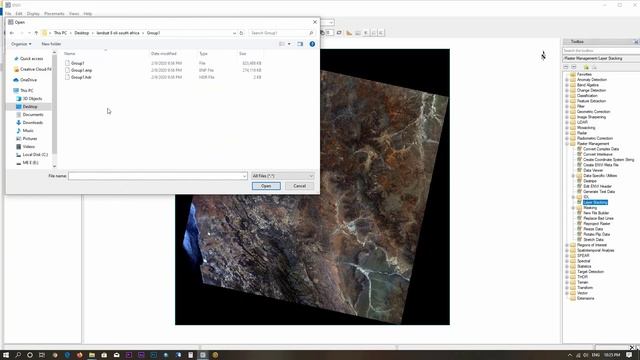Click the New folder button

(51, 44)
